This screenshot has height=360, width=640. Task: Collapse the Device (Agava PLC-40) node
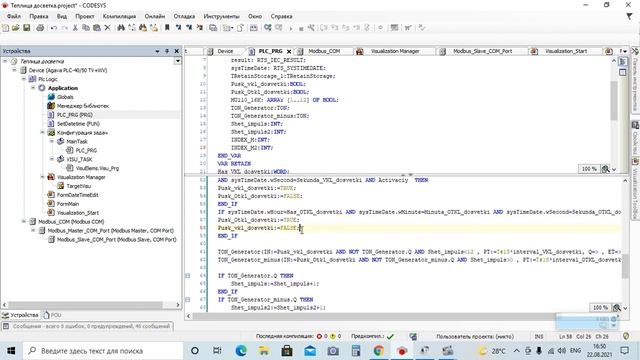click(x=14, y=70)
